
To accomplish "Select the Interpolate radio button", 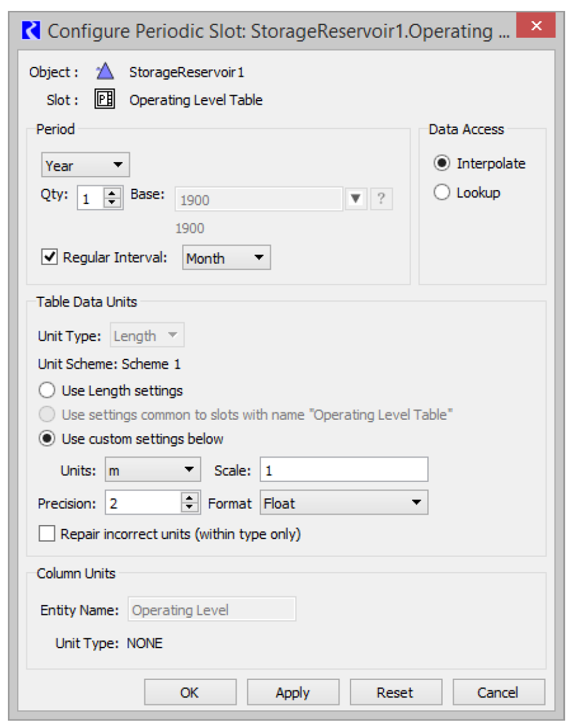I will pos(441,163).
